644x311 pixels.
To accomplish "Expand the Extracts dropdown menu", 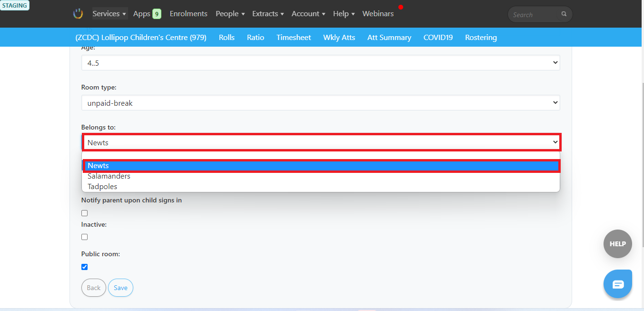I will [x=268, y=14].
